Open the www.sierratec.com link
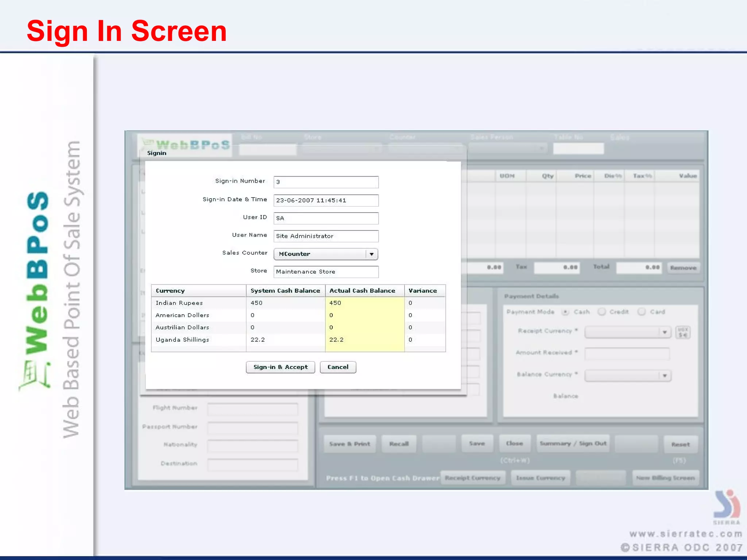747x560 pixels. [686, 534]
